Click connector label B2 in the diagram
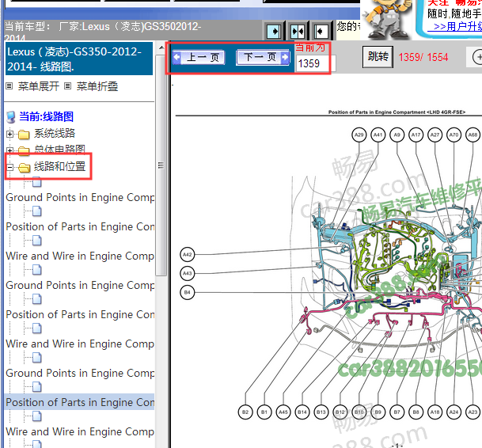This screenshot has height=448, width=482. click(245, 412)
